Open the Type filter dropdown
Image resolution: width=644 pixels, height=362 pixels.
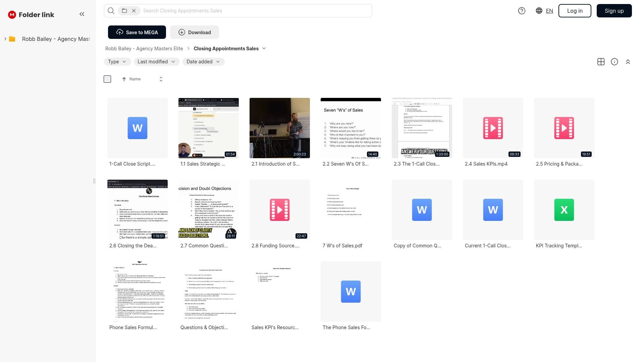click(x=117, y=62)
